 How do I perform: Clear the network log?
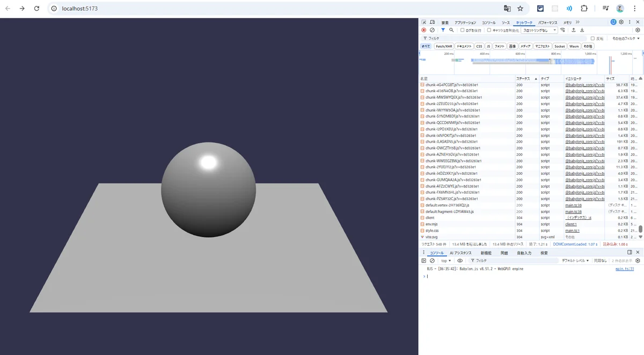[432, 30]
